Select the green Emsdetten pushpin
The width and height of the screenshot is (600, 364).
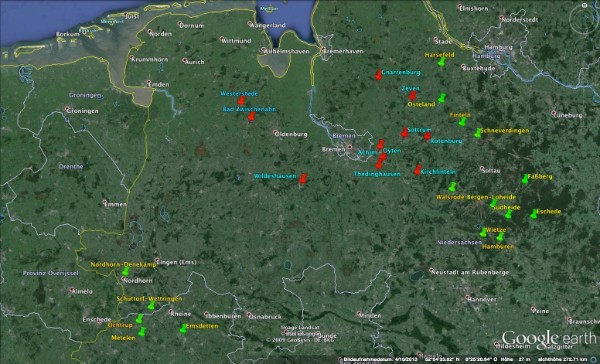(183, 328)
